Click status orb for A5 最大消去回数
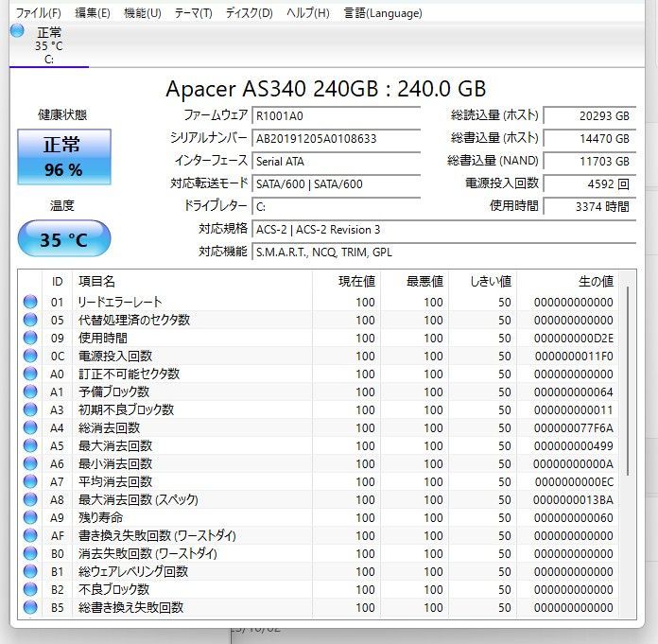This screenshot has width=658, height=644. click(30, 445)
